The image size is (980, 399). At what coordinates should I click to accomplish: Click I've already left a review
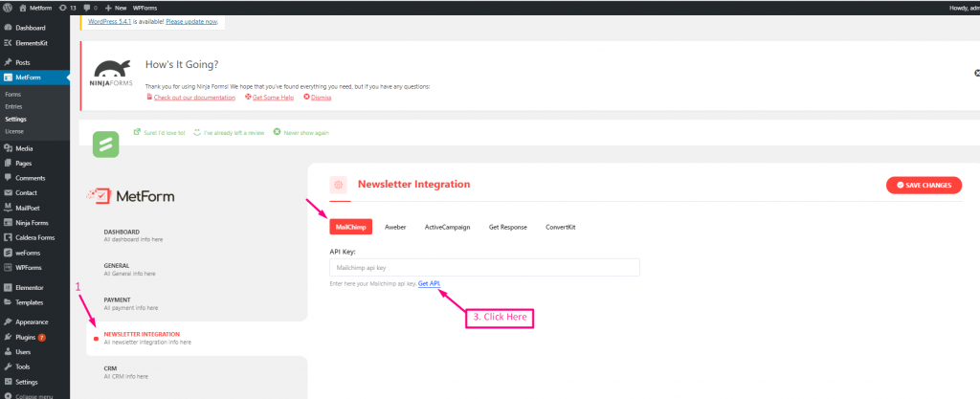point(234,132)
